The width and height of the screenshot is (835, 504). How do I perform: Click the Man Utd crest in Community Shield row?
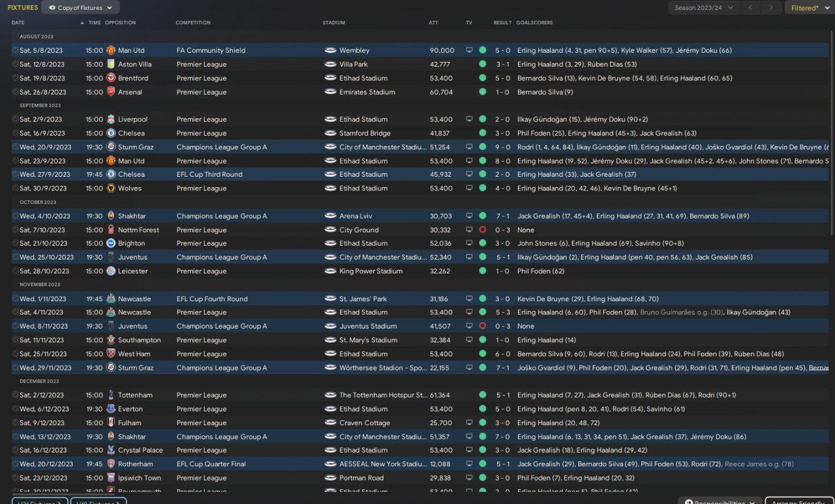pyautogui.click(x=110, y=50)
